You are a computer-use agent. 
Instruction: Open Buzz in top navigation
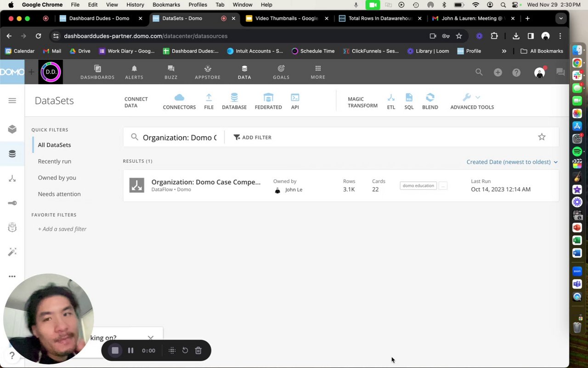(171, 72)
